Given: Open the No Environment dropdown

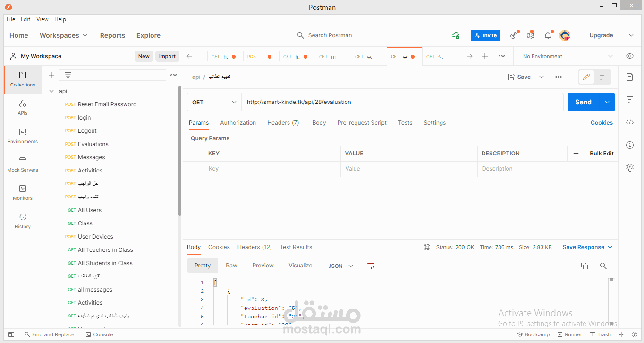Looking at the screenshot, I should (568, 56).
